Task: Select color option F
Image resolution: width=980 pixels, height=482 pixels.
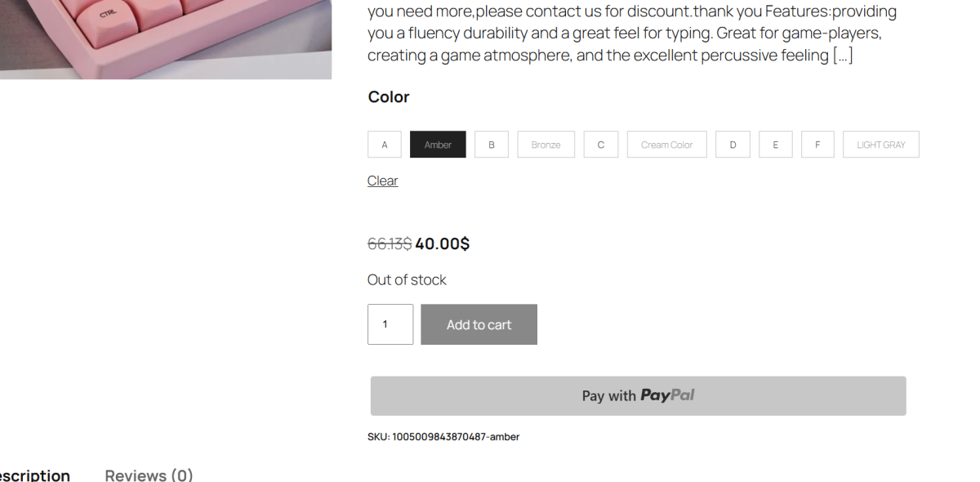Action: click(817, 145)
